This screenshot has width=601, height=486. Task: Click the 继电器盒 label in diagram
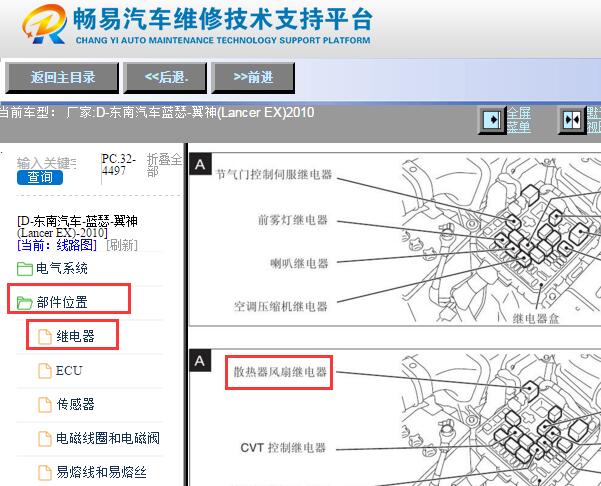coord(536,318)
